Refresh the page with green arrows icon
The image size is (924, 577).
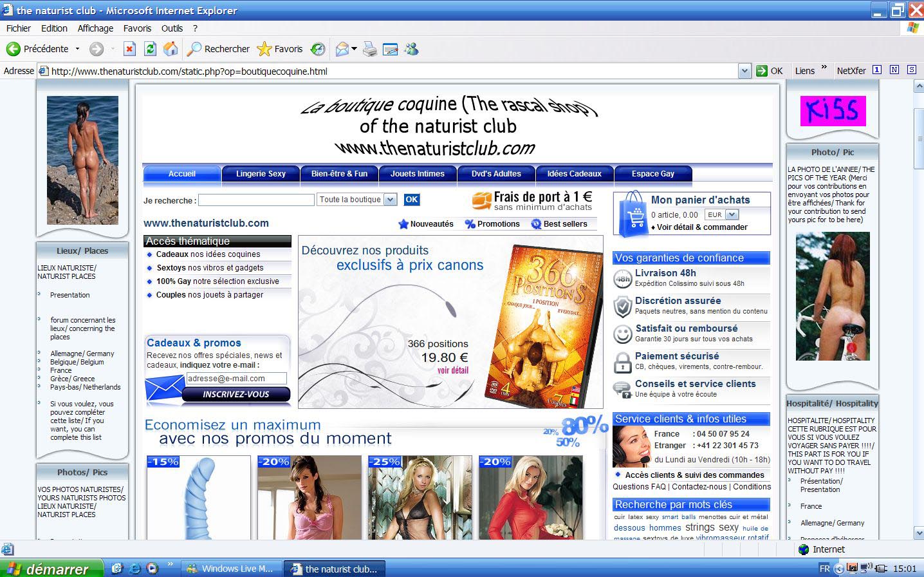pos(150,49)
